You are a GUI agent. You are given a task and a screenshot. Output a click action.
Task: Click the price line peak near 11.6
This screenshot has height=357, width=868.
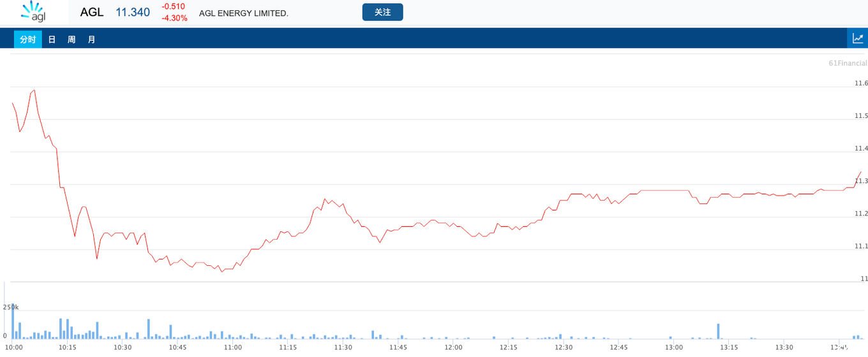(34, 90)
